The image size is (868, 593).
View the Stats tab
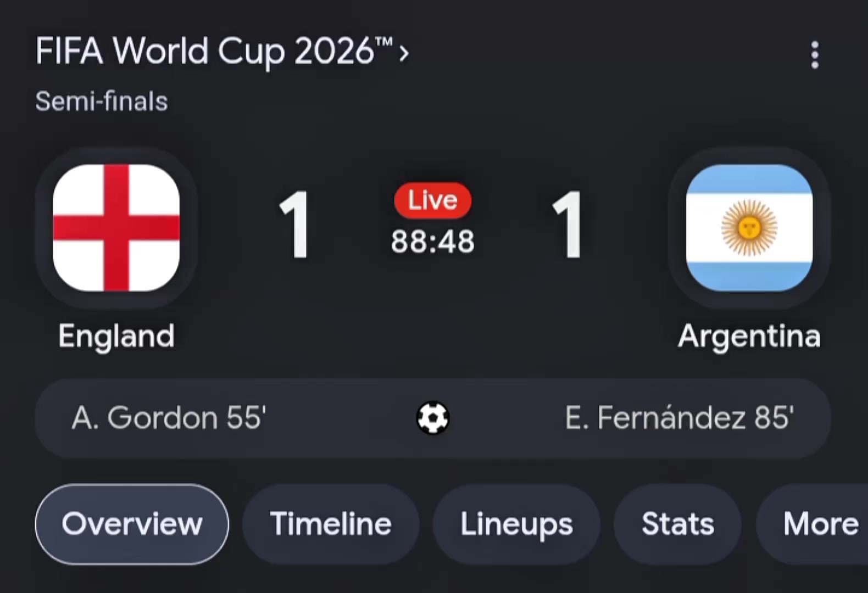[678, 524]
